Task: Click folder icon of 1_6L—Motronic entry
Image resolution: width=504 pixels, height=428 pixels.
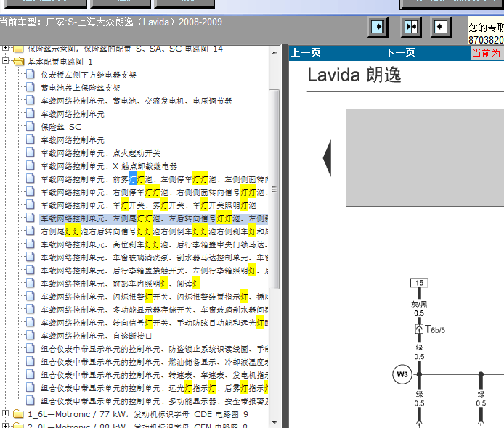Action: (x=19, y=414)
